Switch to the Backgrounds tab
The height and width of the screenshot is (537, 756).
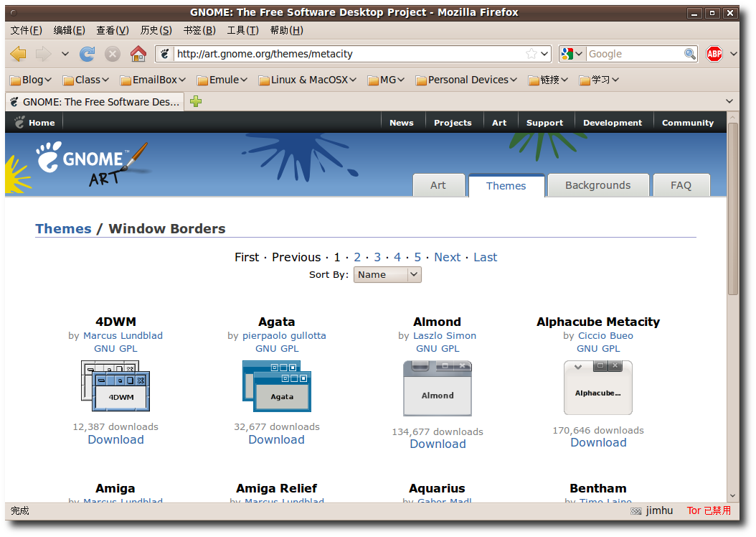click(x=598, y=185)
